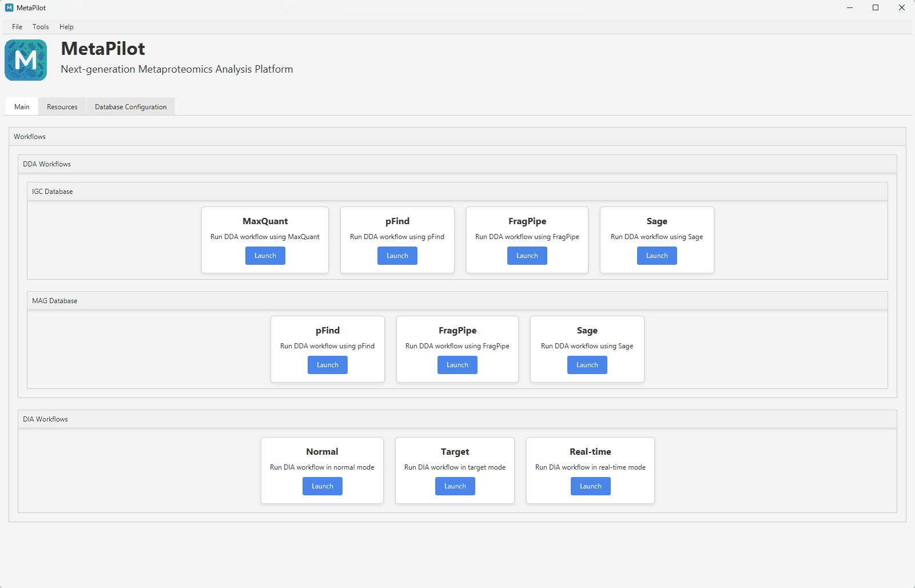Launch the Real-time DIA workflow
The width and height of the screenshot is (915, 588).
(x=590, y=486)
